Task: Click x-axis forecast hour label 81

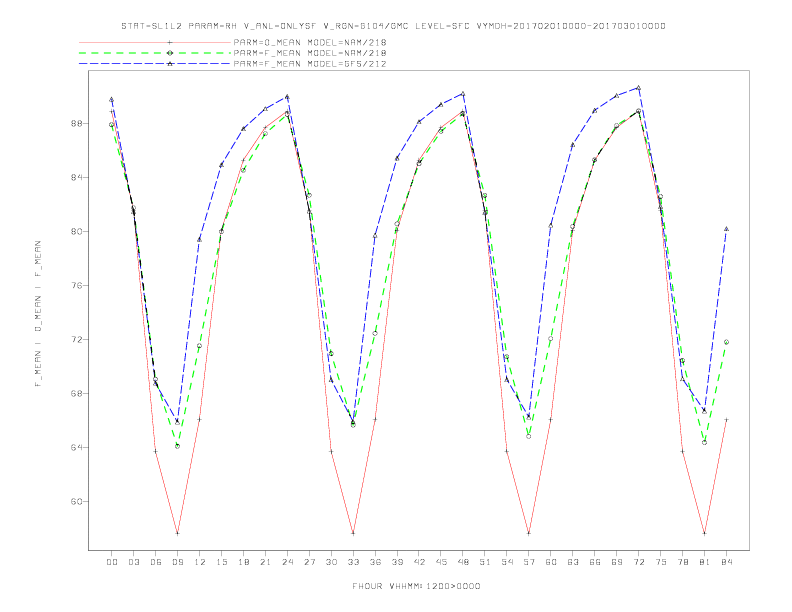Action: click(705, 562)
